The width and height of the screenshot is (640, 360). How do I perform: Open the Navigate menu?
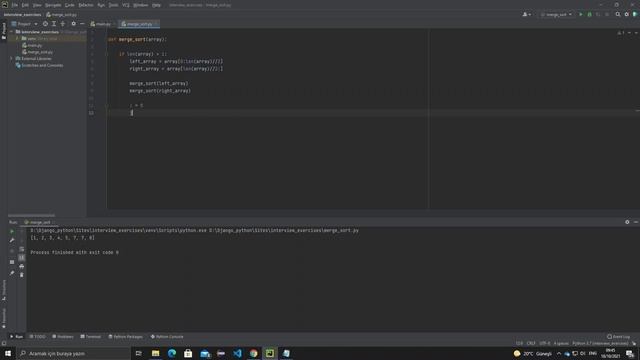point(53,5)
